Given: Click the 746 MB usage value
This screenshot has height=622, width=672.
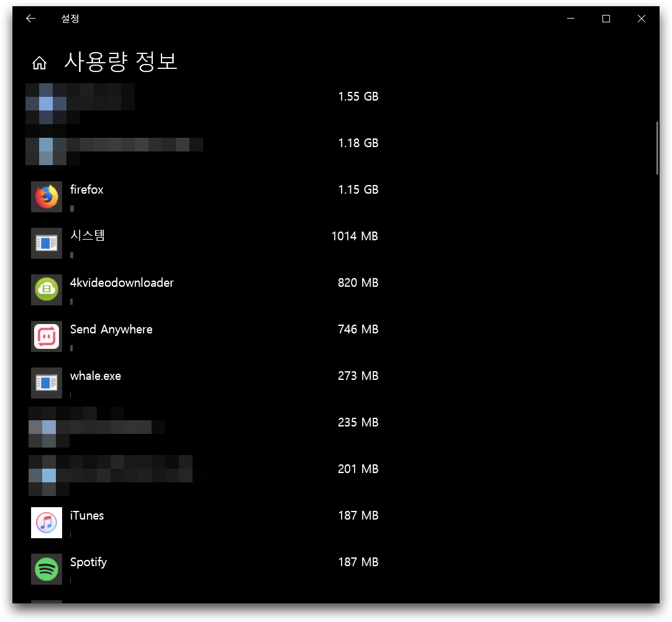Looking at the screenshot, I should [358, 329].
